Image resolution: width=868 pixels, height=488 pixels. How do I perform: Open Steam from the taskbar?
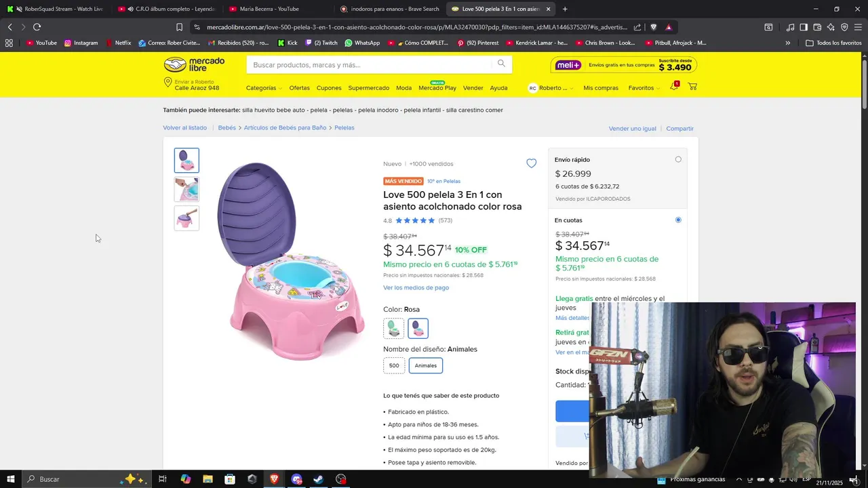click(x=318, y=479)
